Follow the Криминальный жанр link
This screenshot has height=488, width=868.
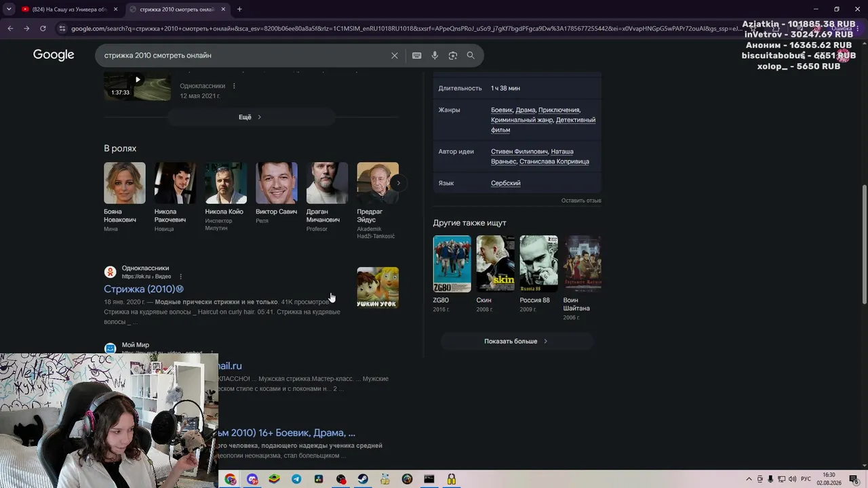click(x=521, y=120)
